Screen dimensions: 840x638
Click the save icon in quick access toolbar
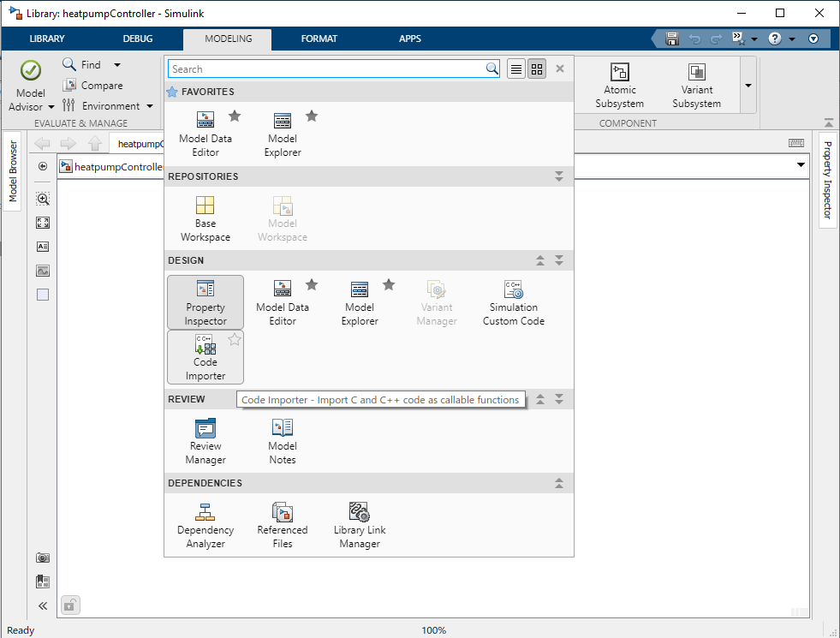click(x=672, y=39)
